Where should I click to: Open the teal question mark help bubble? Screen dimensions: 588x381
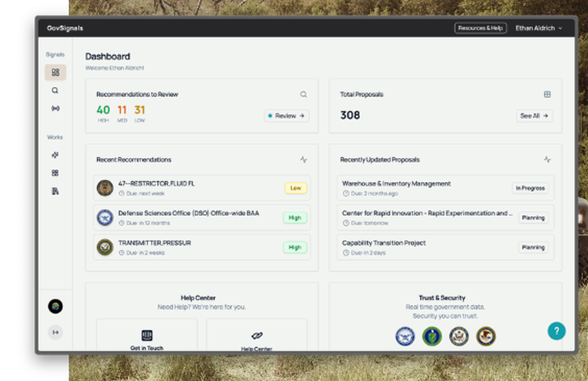tap(556, 331)
